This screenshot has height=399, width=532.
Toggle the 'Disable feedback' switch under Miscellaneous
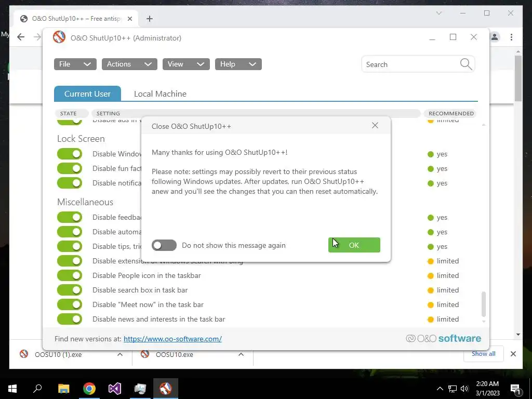[70, 217]
